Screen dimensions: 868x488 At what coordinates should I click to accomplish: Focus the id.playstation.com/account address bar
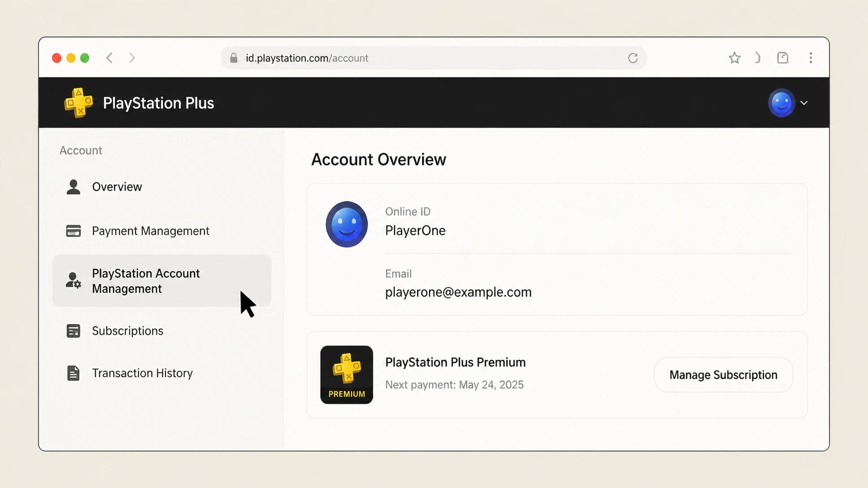pos(433,58)
